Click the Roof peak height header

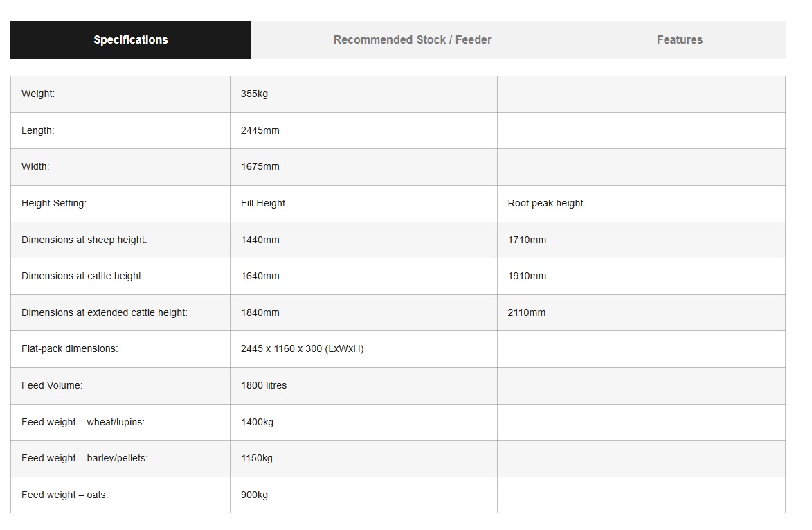tap(545, 204)
